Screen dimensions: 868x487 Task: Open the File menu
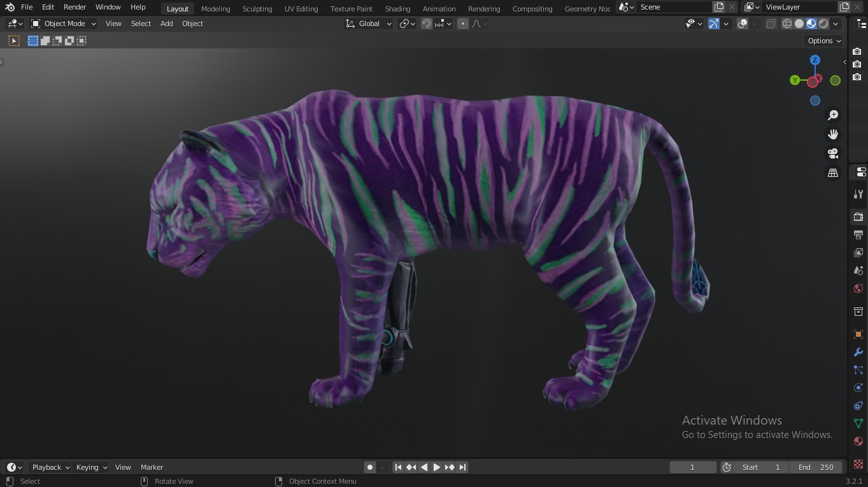(27, 7)
